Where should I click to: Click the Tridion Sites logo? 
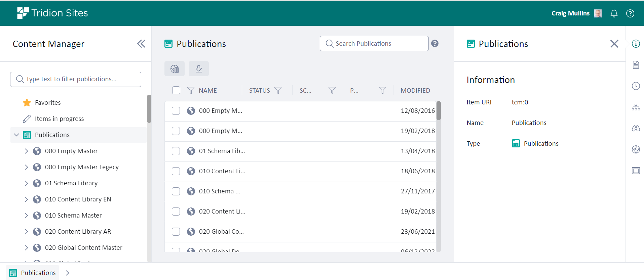click(52, 13)
